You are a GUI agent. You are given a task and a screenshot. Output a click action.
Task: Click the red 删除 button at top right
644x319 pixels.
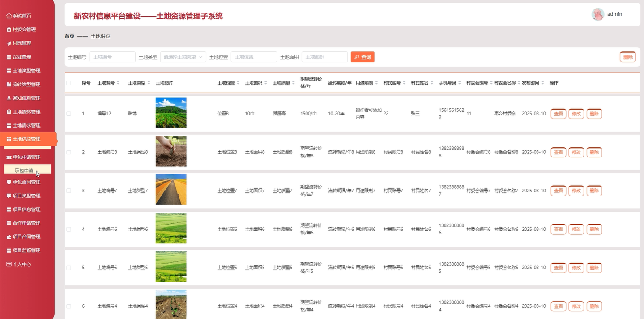click(627, 57)
